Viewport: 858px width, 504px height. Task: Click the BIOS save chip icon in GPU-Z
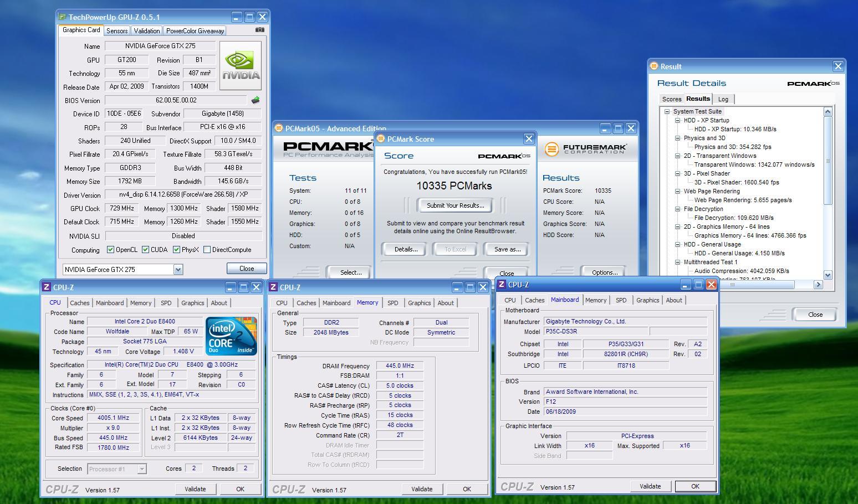(256, 100)
